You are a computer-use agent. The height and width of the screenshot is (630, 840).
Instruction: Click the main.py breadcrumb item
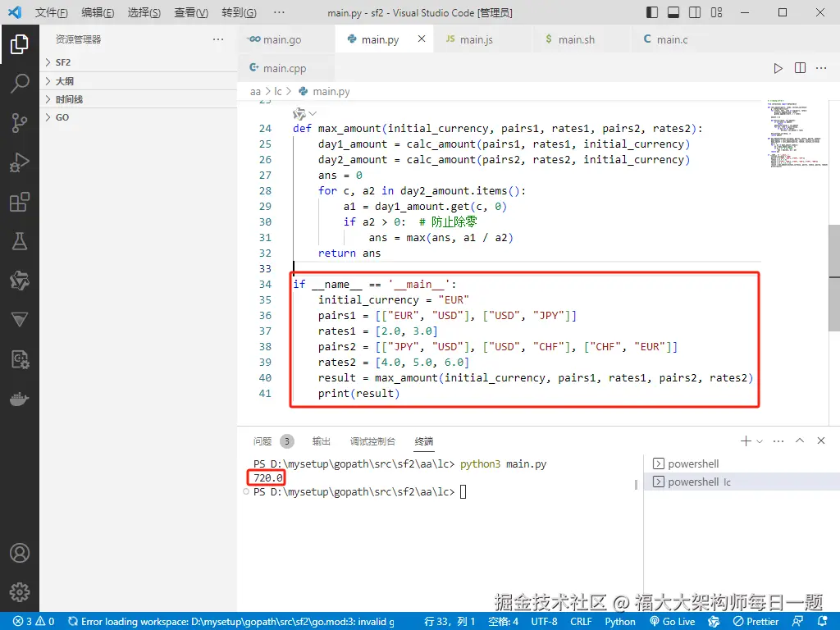(324, 92)
